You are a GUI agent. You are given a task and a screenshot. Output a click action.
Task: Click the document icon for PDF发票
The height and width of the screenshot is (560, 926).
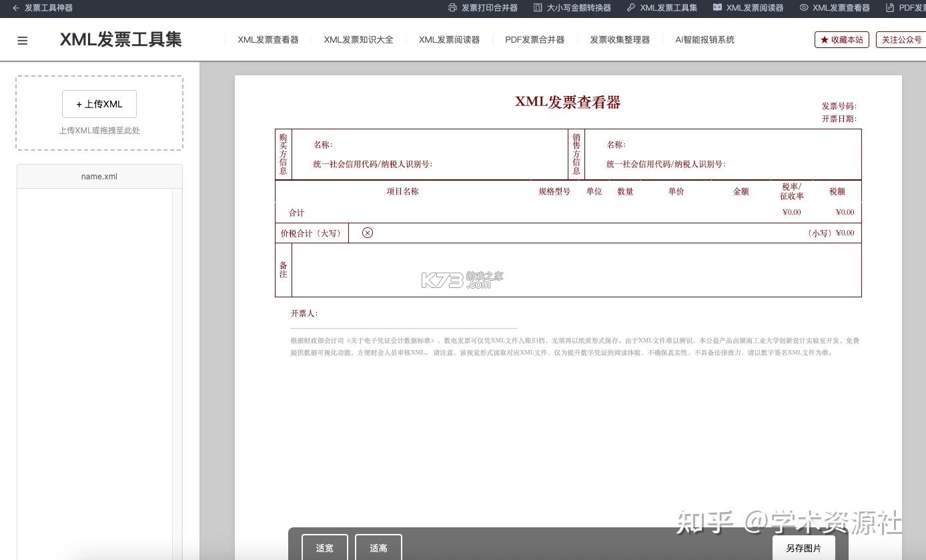click(x=890, y=8)
